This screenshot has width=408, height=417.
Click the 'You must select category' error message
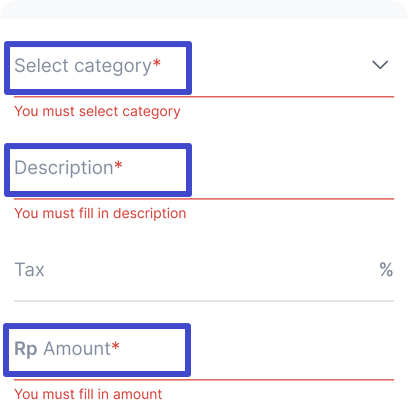pos(97,111)
